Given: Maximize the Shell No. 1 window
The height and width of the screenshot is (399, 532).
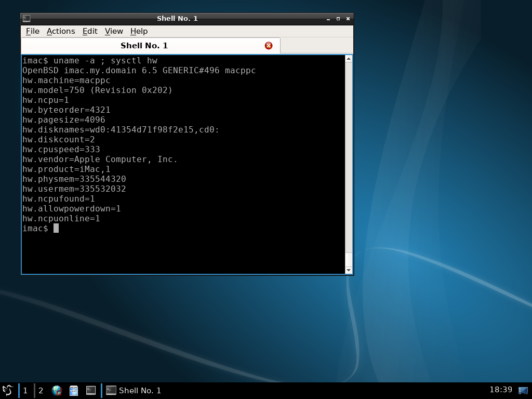Looking at the screenshot, I should (x=338, y=19).
